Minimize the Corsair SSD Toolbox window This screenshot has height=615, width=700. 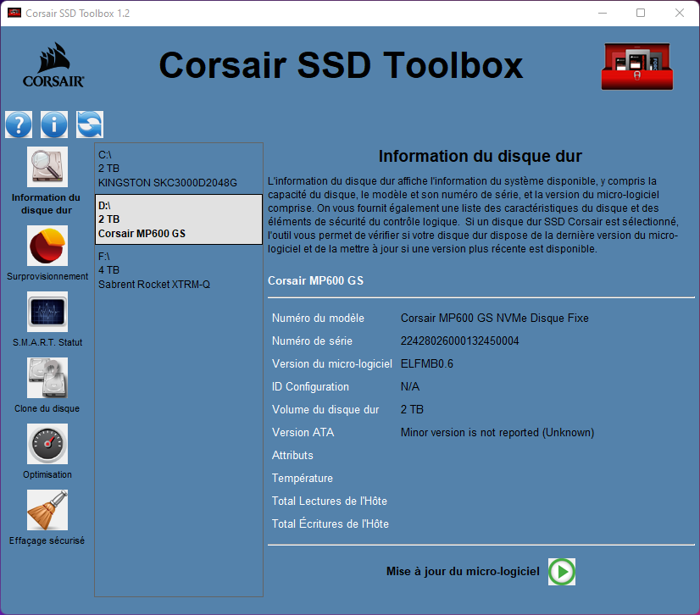[603, 13]
